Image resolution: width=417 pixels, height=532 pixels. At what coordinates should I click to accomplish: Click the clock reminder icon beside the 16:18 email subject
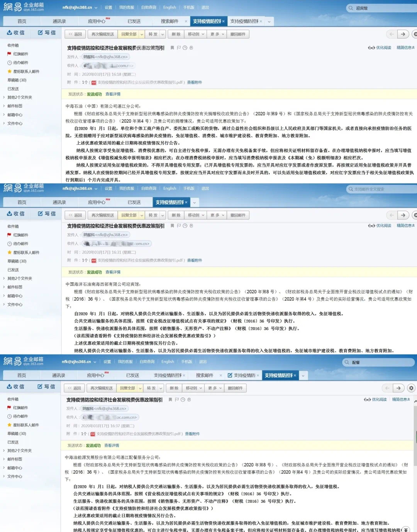(185, 48)
